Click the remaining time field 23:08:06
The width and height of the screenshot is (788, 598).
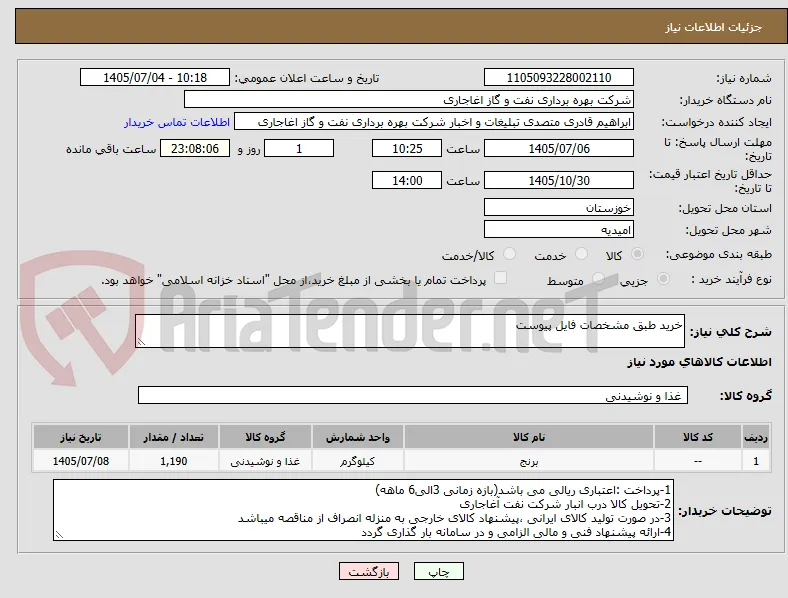pyautogui.click(x=195, y=148)
